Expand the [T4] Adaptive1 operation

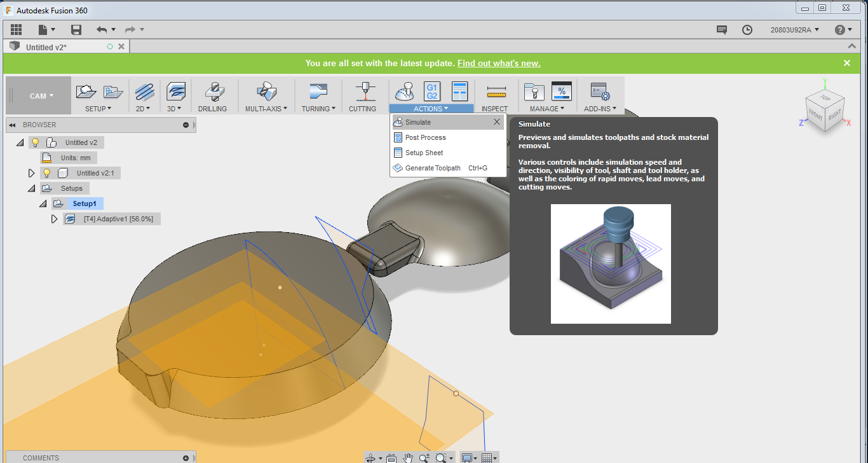pyautogui.click(x=55, y=219)
